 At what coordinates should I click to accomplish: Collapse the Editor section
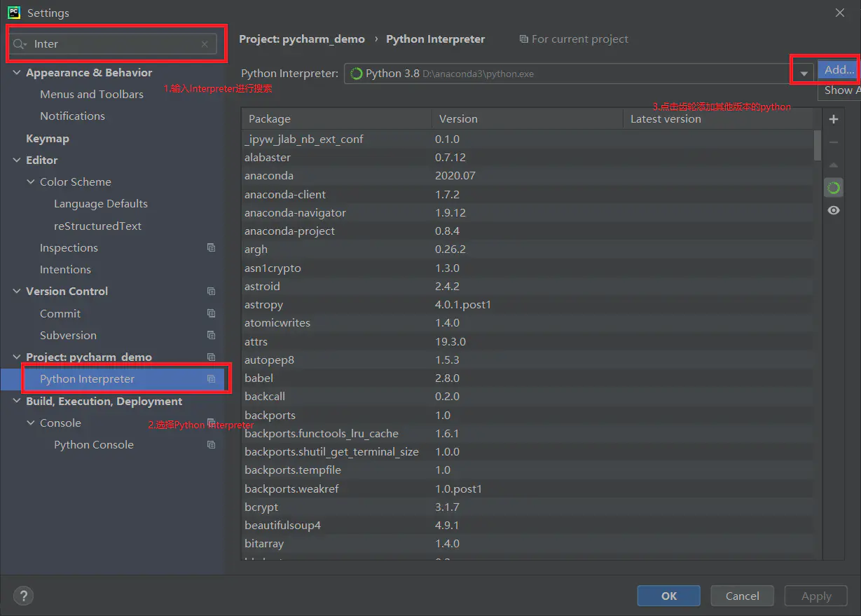[18, 160]
